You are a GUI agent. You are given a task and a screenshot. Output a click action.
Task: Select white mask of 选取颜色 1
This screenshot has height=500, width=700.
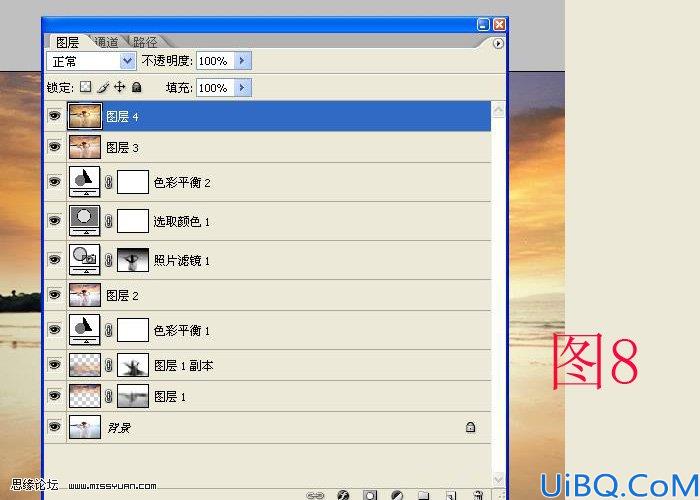pos(133,221)
